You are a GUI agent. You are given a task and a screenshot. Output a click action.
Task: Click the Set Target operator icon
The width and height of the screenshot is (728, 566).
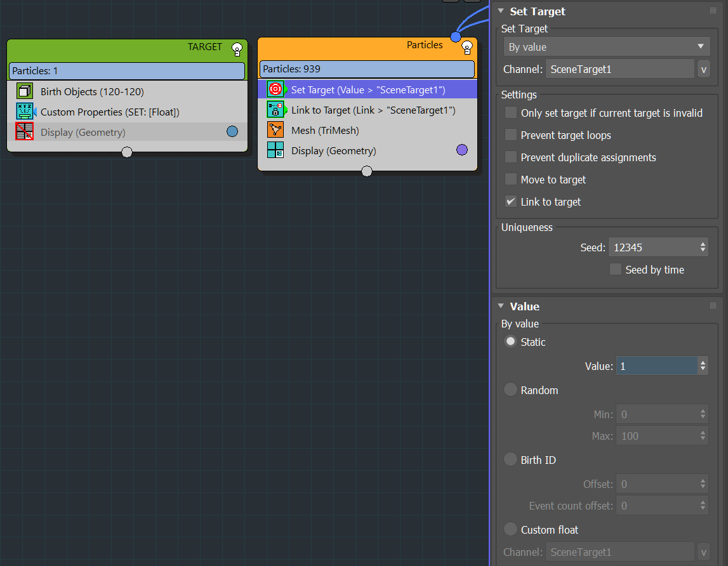click(275, 89)
